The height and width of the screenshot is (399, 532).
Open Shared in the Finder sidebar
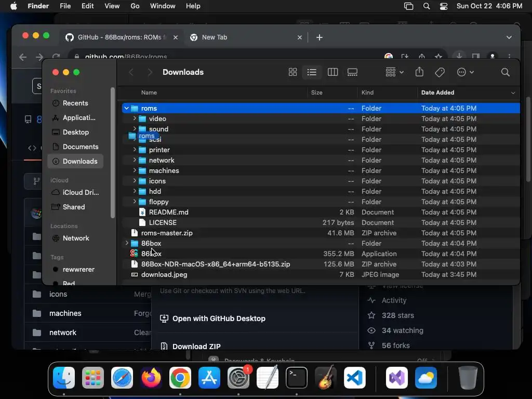pos(75,207)
